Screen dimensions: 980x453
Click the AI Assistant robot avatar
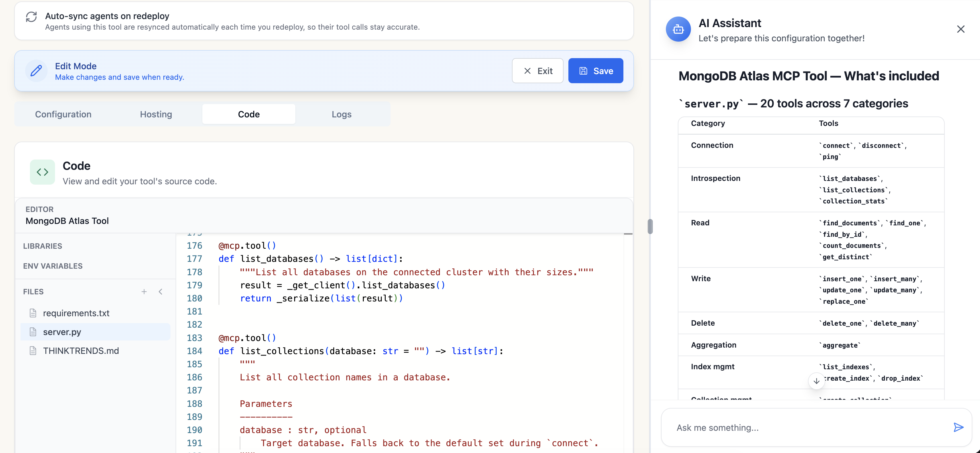pos(678,29)
